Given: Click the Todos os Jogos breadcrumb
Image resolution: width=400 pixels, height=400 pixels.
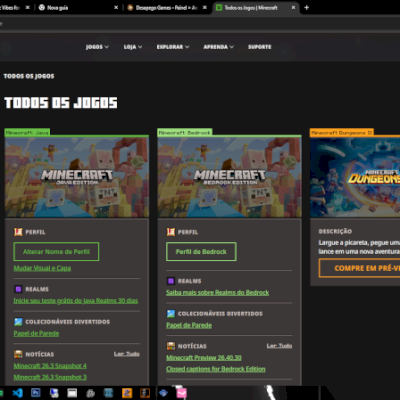Looking at the screenshot, I should point(29,76).
